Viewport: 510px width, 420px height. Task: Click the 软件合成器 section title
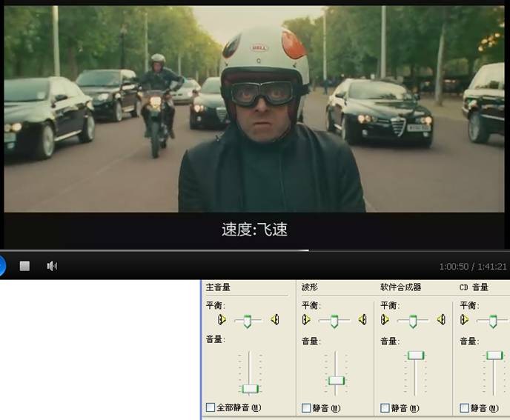[401, 287]
